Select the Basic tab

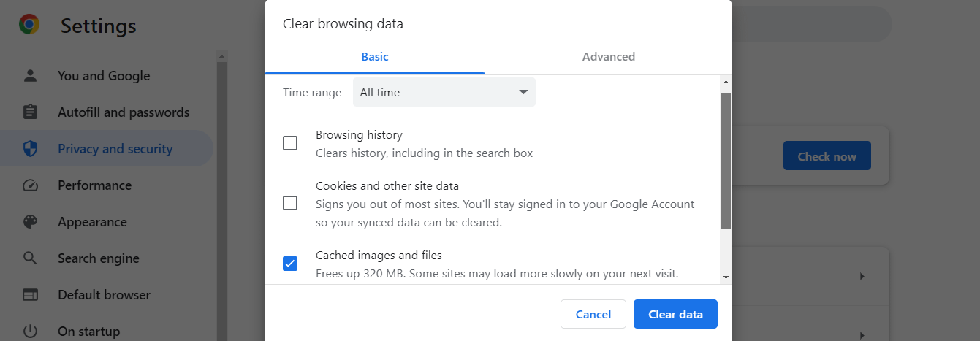(375, 57)
